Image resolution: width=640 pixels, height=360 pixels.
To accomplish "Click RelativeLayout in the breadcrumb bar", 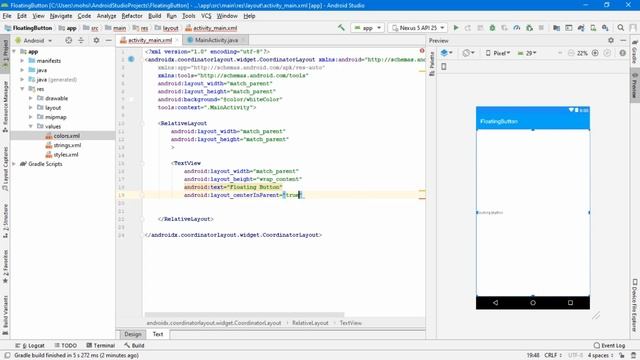I will pyautogui.click(x=310, y=323).
